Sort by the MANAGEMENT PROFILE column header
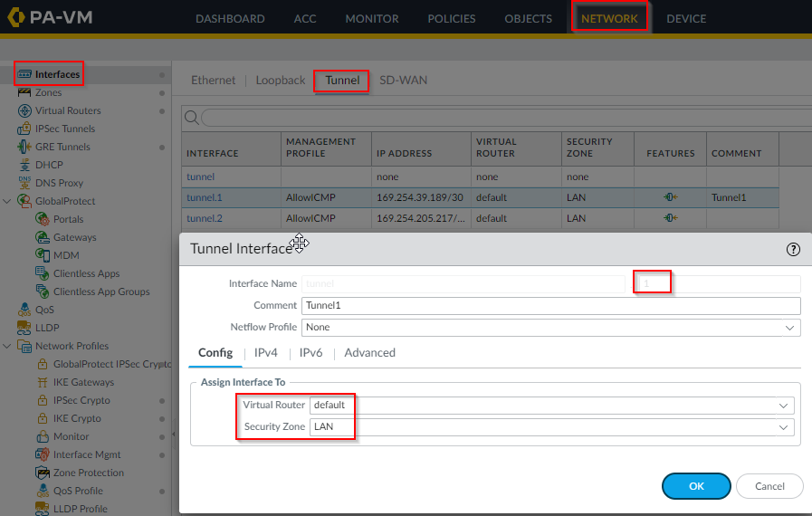Image resolution: width=812 pixels, height=516 pixels. 326,148
